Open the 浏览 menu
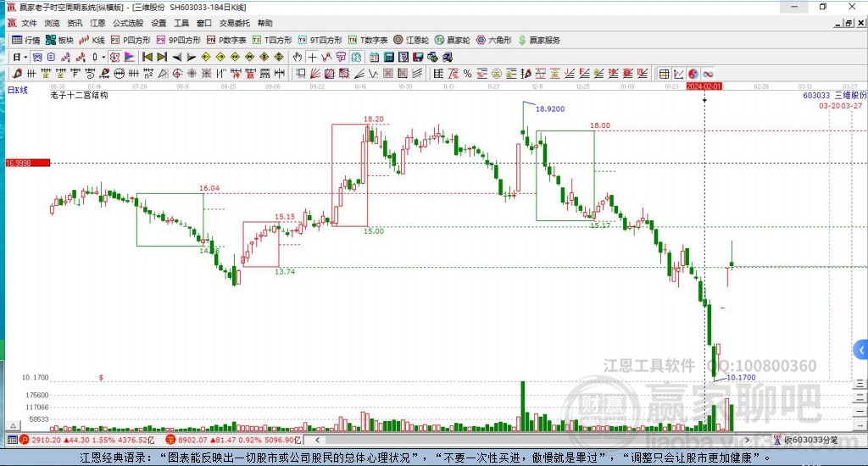The image size is (868, 466). coord(52,23)
